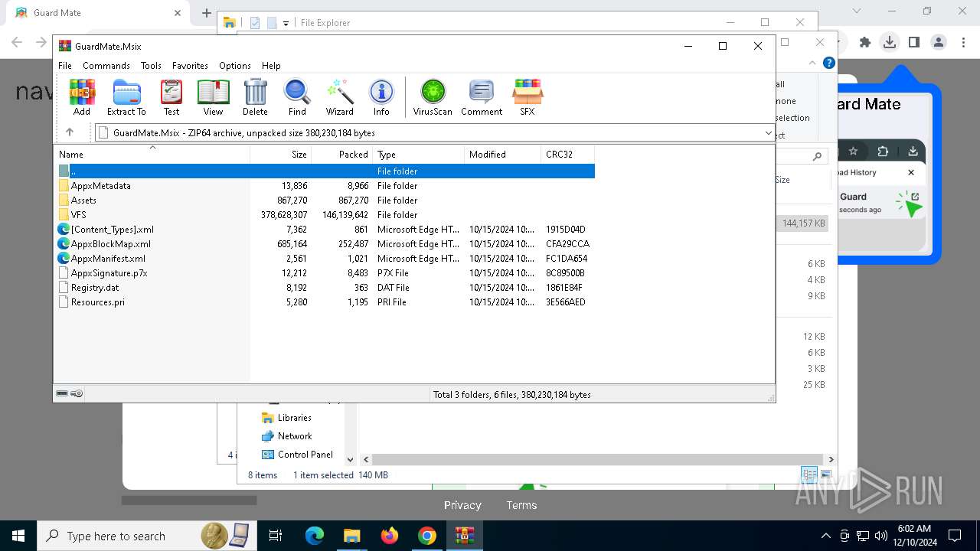Run the Test archive tool
The width and height of the screenshot is (980, 551).
coord(171,97)
